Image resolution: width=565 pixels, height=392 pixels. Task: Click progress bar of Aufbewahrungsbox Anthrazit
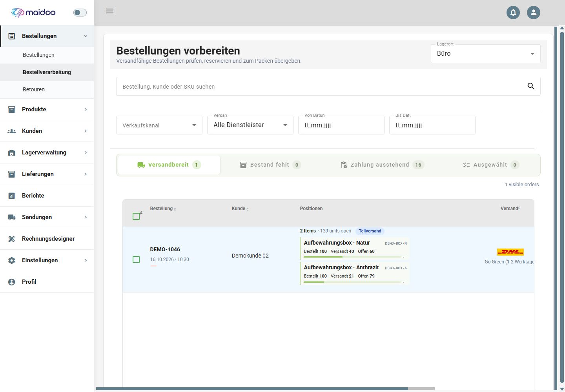click(x=352, y=281)
